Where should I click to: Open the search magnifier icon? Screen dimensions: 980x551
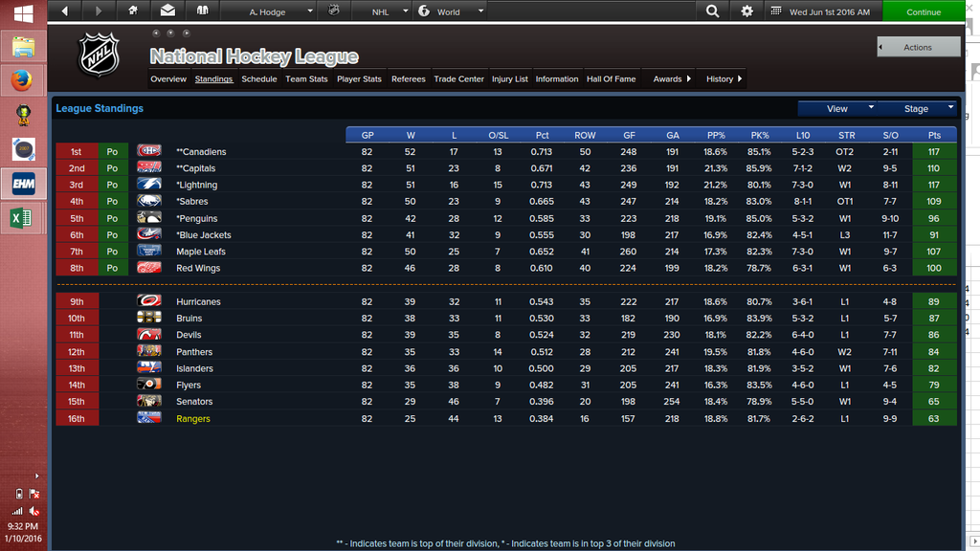click(712, 11)
